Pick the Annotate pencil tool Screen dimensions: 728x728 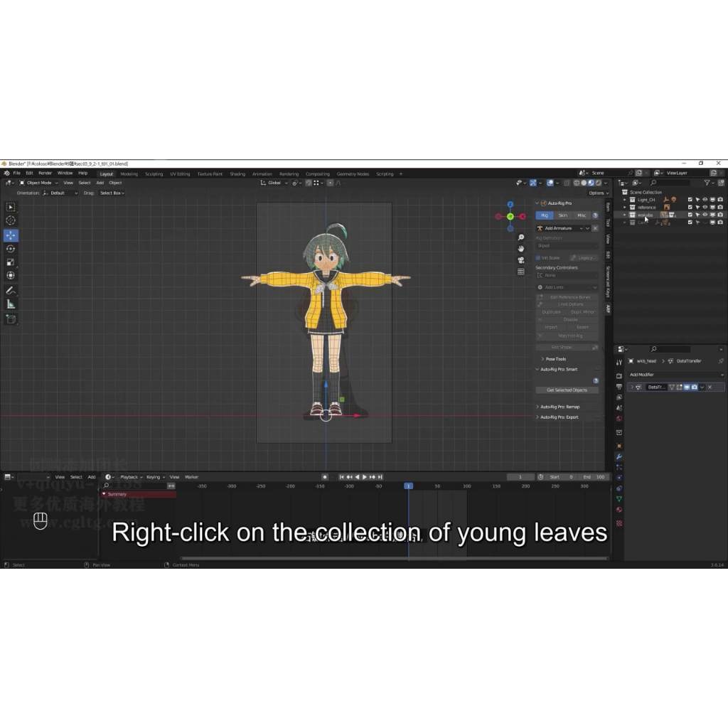pyautogui.click(x=11, y=290)
